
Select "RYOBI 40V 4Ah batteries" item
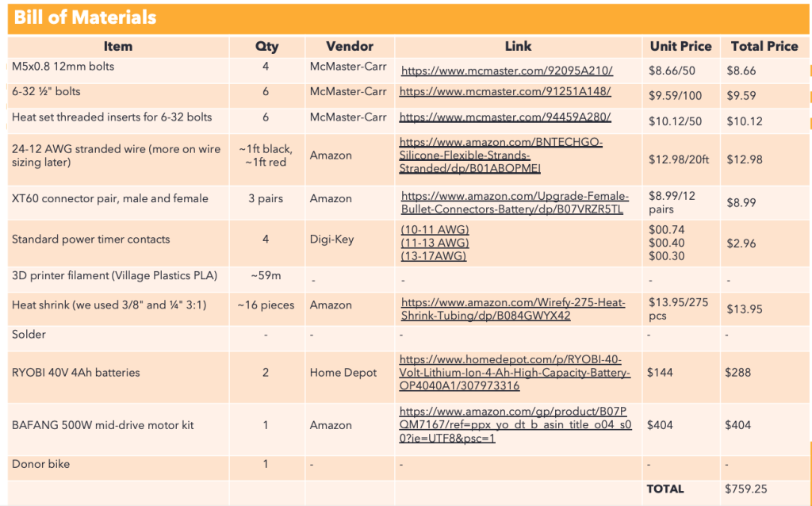point(76,373)
